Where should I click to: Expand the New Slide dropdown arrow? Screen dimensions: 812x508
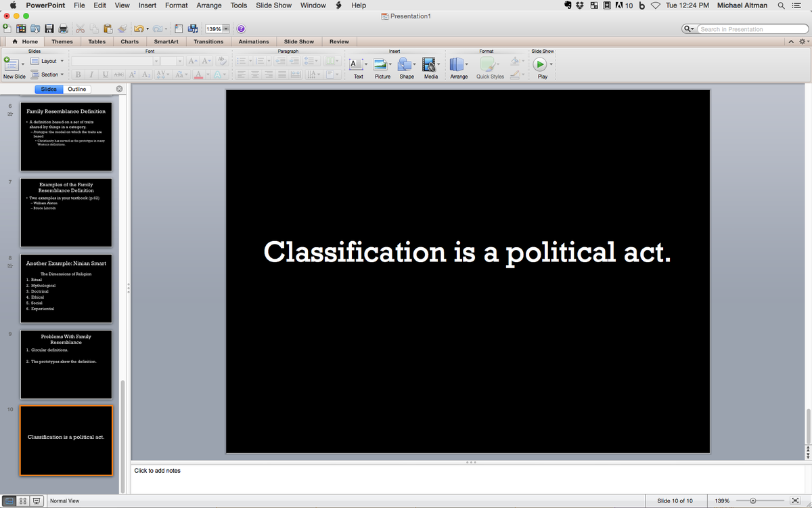pyautogui.click(x=23, y=64)
